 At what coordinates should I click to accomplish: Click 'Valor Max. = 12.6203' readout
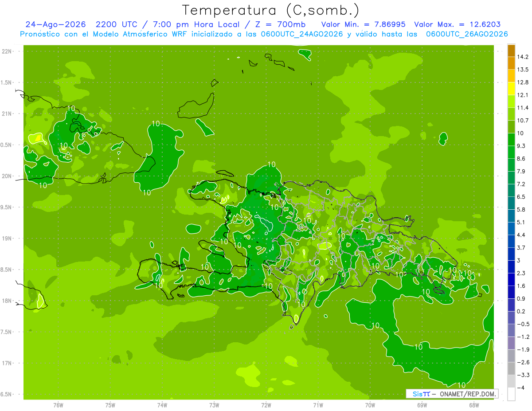[458, 24]
